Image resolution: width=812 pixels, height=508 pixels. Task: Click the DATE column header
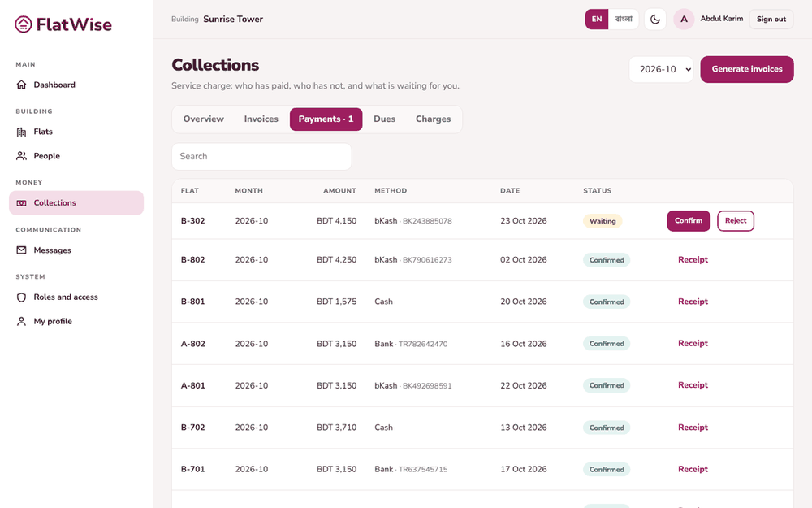510,191
